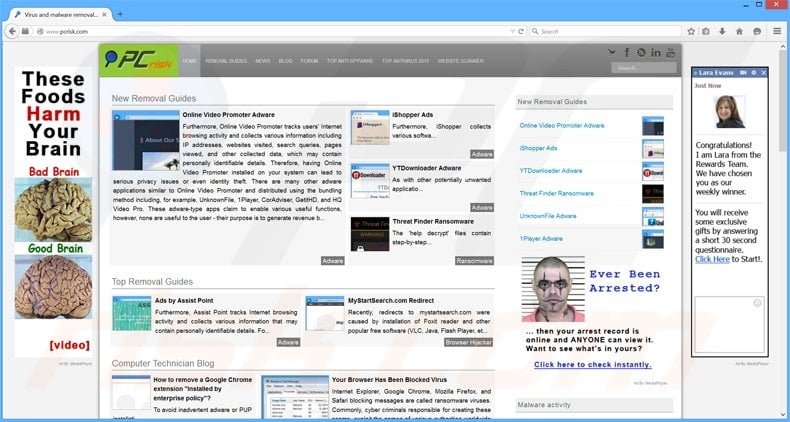Open MyStartSearch.com Redirect article

click(391, 301)
